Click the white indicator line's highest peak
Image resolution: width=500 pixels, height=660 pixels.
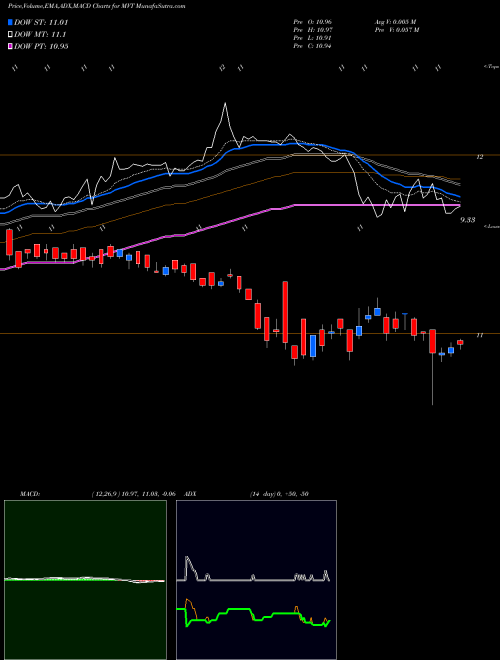click(x=225, y=104)
